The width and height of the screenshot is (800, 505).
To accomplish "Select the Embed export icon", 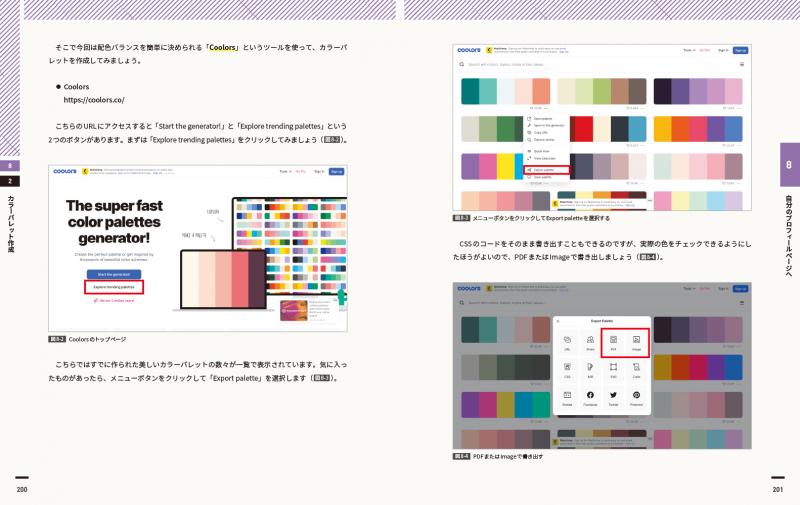I will (x=567, y=395).
